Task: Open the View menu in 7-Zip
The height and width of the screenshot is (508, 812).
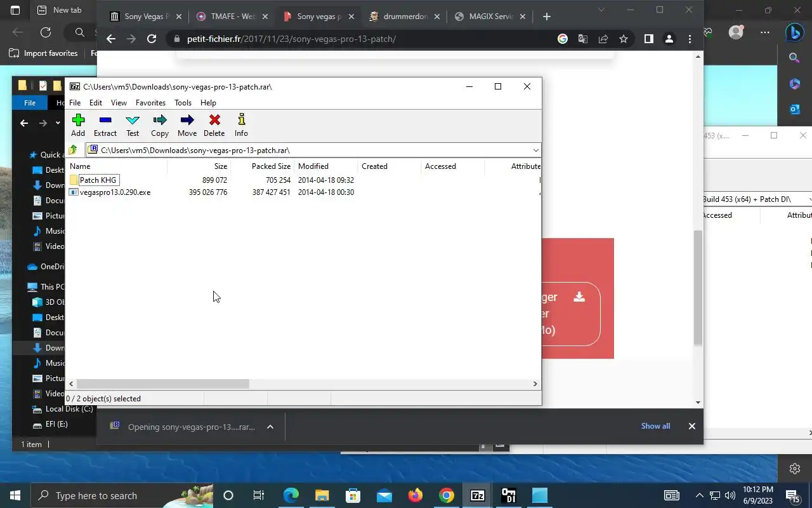Action: (119, 102)
